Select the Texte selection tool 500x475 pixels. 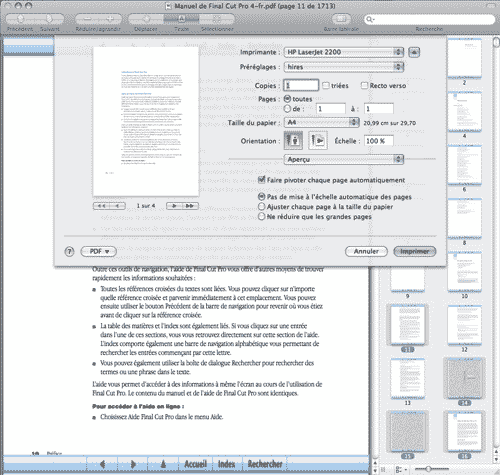tap(181, 18)
